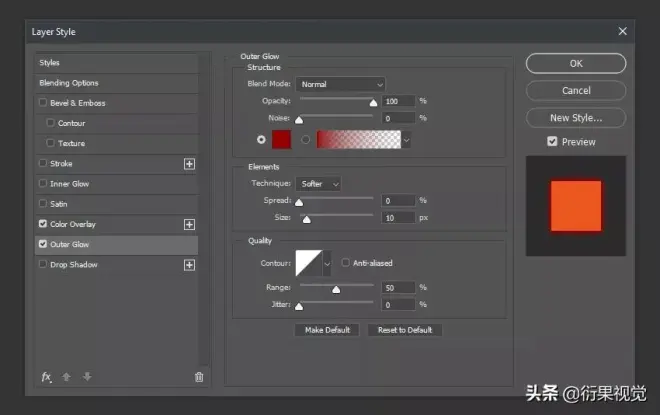This screenshot has width=660, height=415.
Task: Click the Spread value field
Action: click(398, 201)
